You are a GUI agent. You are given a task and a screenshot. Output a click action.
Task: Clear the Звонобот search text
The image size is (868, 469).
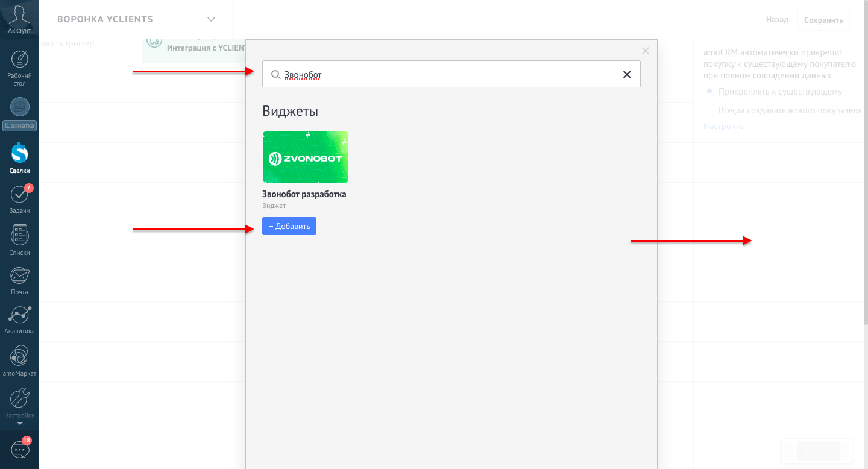627,74
